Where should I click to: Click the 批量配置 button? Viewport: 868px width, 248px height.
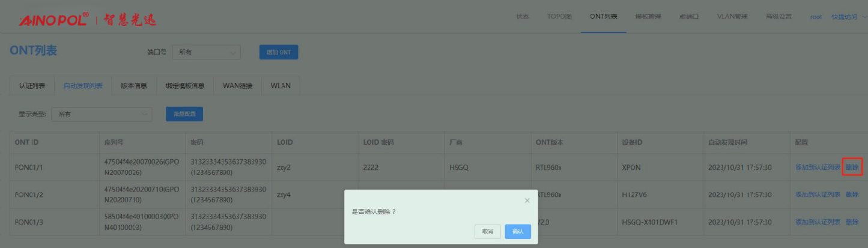[x=184, y=113]
